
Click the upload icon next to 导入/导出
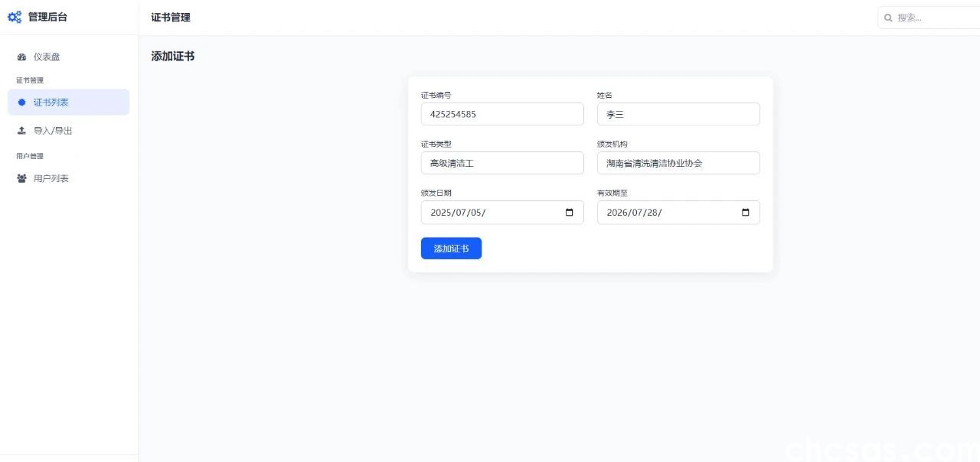pyautogui.click(x=21, y=131)
